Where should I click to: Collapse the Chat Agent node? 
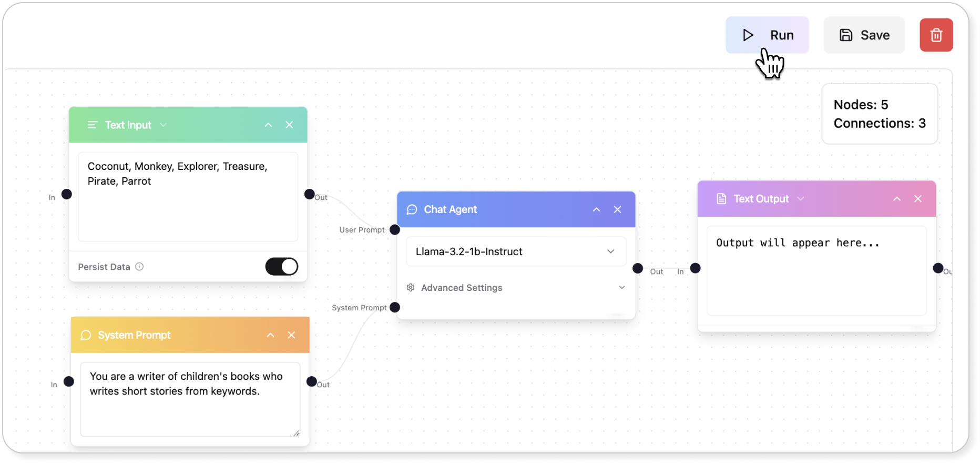pos(596,209)
